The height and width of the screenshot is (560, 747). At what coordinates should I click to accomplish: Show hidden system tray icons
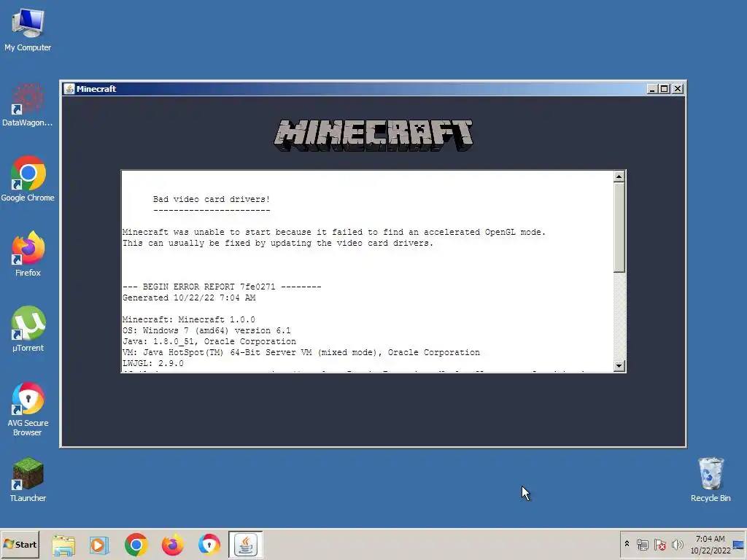click(x=627, y=544)
